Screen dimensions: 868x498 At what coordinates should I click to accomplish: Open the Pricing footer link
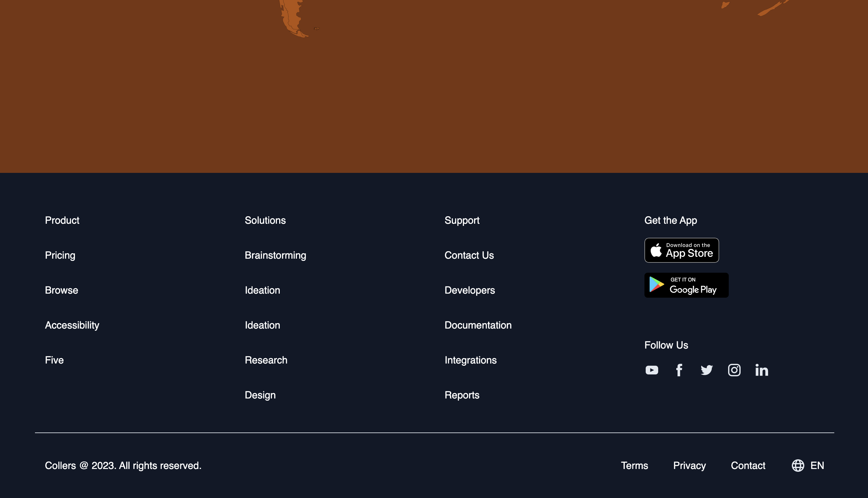[60, 255]
